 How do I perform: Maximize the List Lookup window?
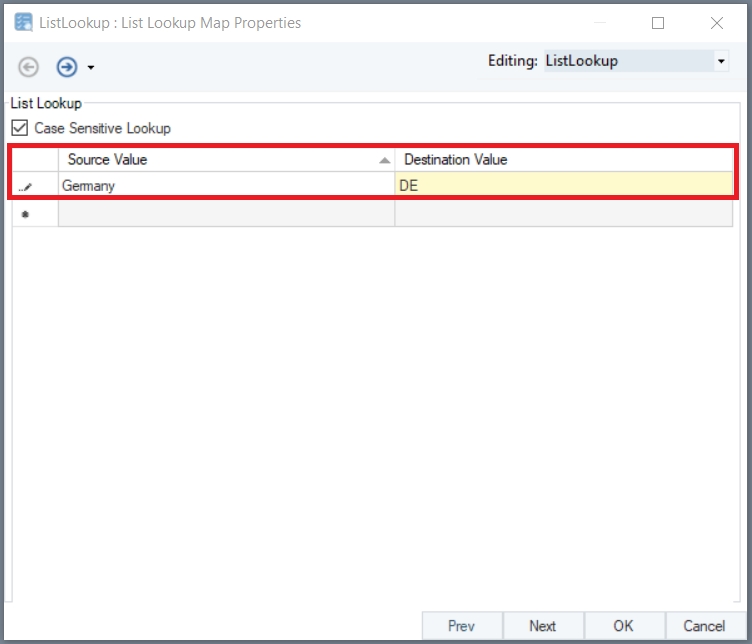point(658,22)
